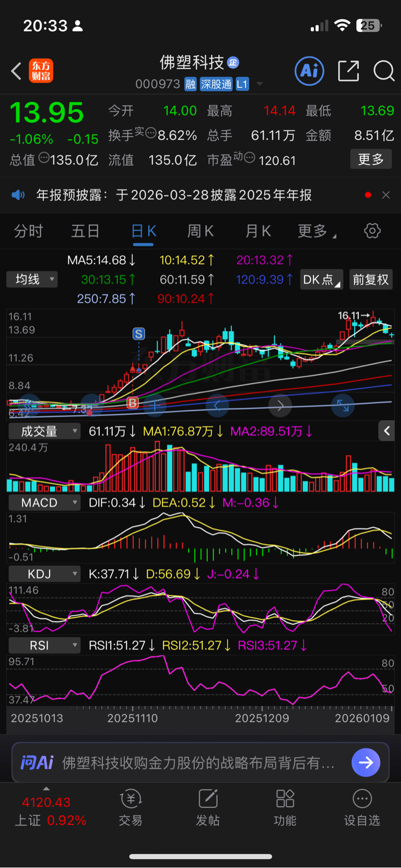Open the Ai assistant circle icon
This screenshot has width=401, height=868.
(310, 71)
